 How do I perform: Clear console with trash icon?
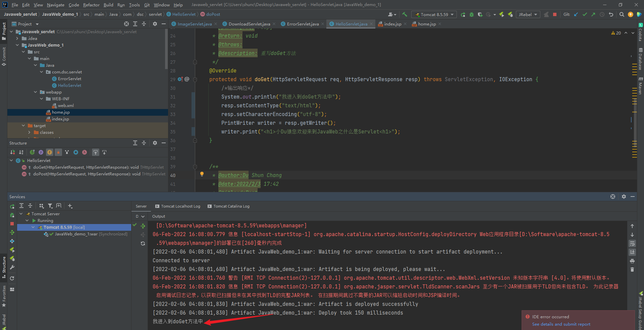point(632,270)
